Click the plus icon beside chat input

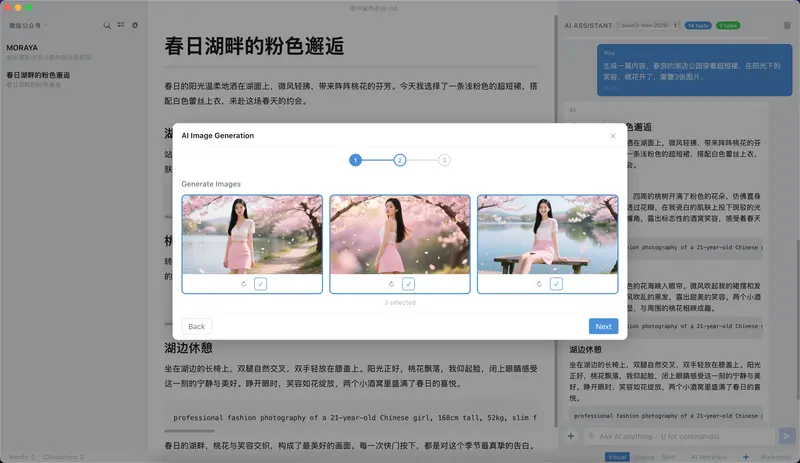tap(571, 436)
